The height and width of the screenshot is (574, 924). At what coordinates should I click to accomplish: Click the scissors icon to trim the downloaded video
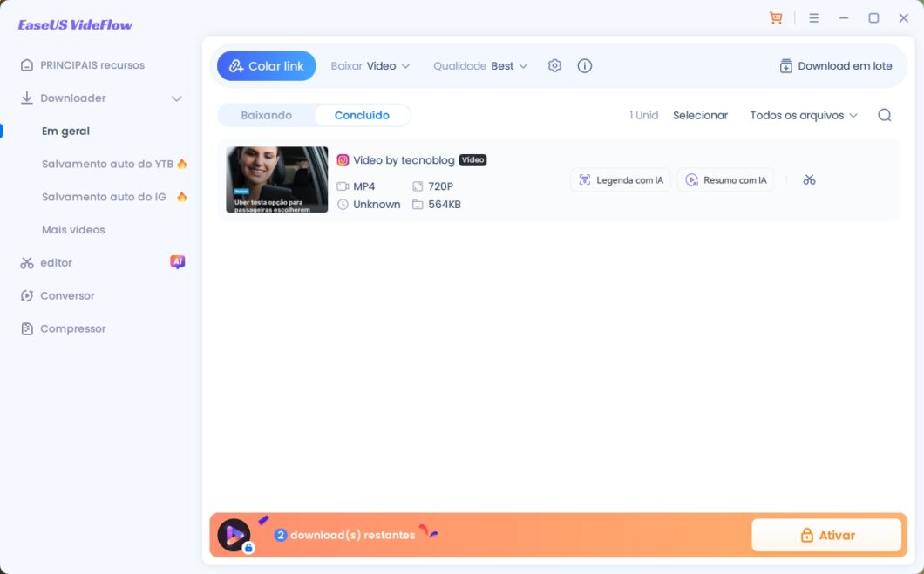809,179
